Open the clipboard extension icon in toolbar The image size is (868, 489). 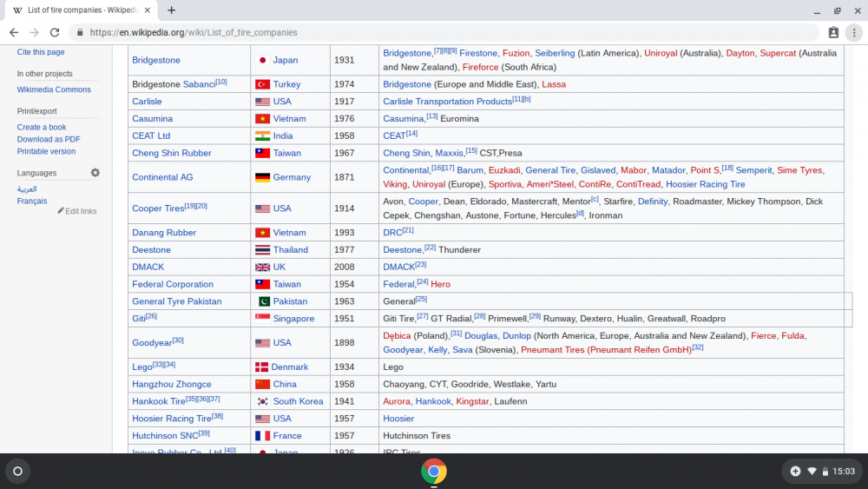(x=833, y=33)
